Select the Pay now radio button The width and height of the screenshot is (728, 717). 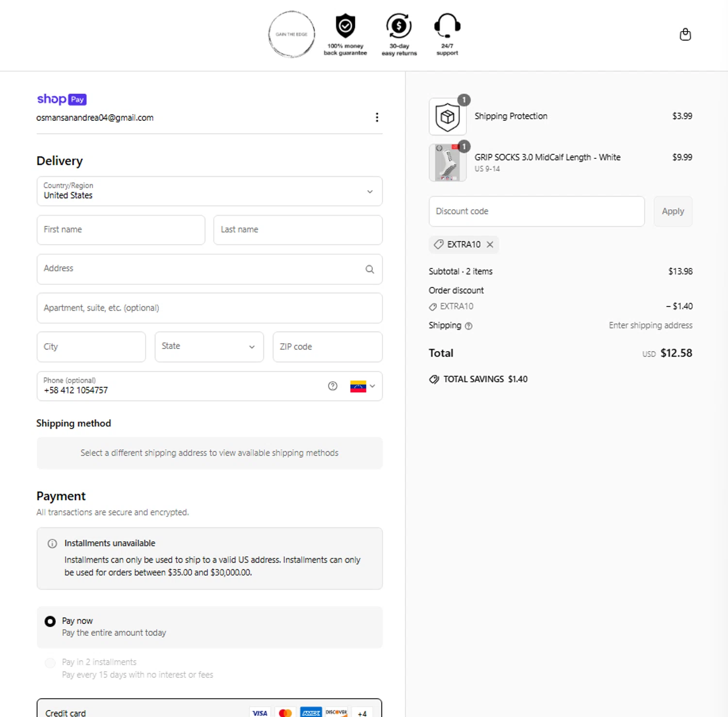click(x=50, y=621)
